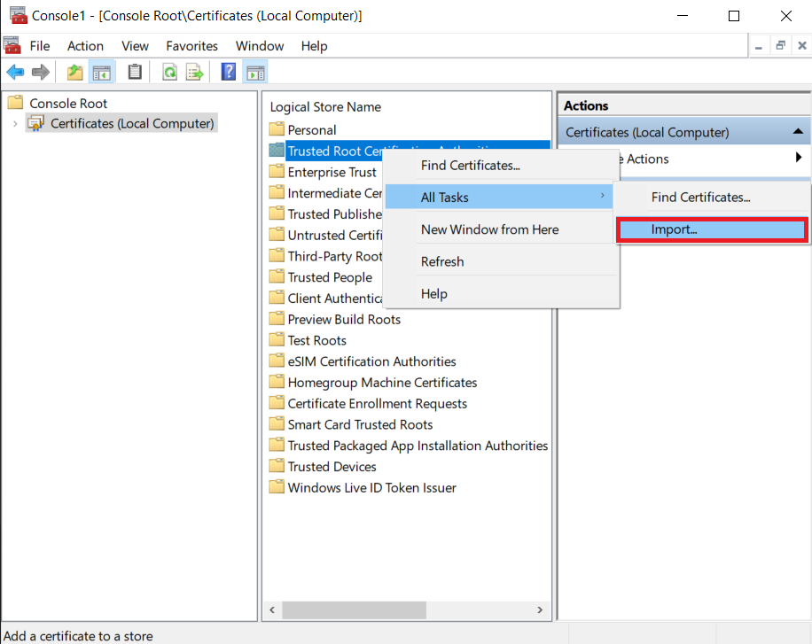This screenshot has height=644, width=812.
Task: Open the Favorites menu
Action: (192, 46)
